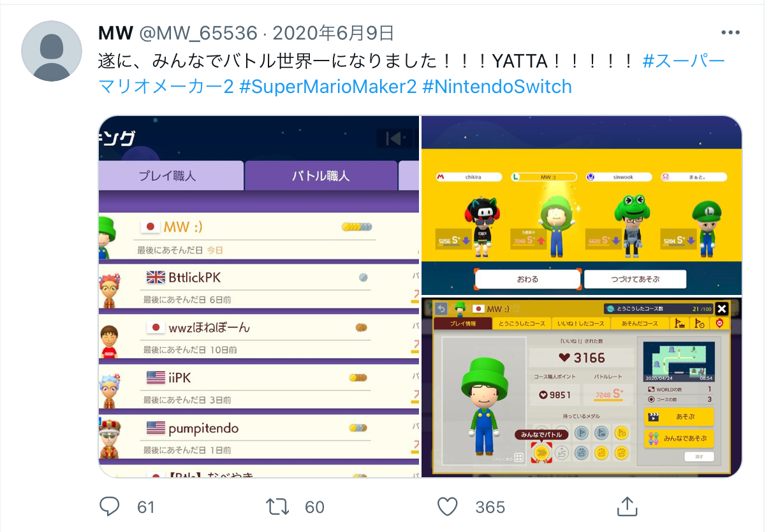Screen dimensions: 771x532
Task: Retweet using the retweet arrows icon
Action: pos(277,507)
